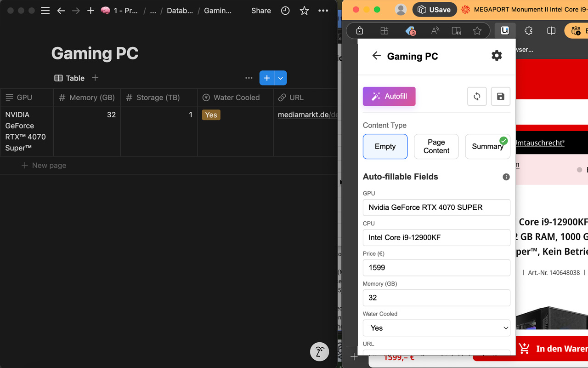
Task: Go back from Gaming PC in extension
Action: [376, 56]
